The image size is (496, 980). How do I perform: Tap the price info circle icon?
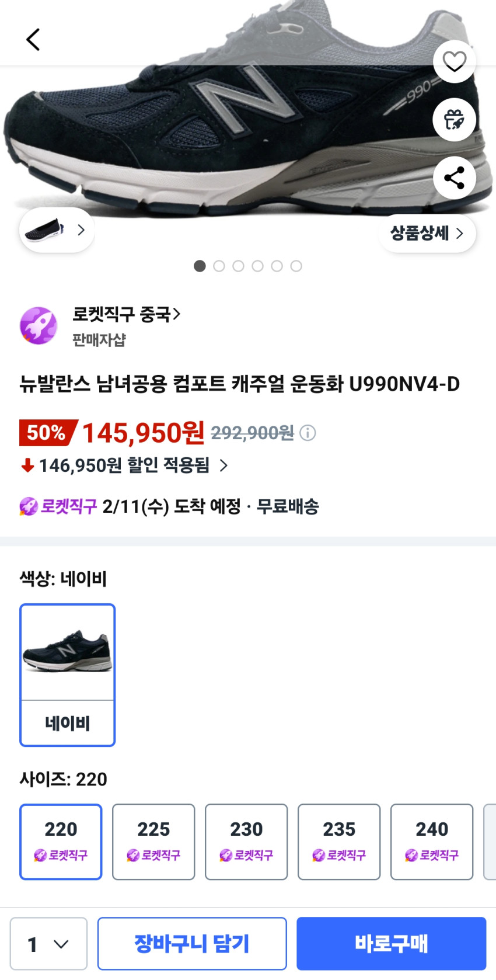[308, 433]
